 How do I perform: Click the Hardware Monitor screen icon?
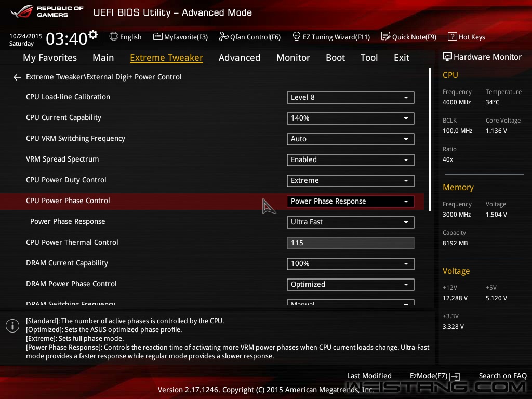coord(447,57)
